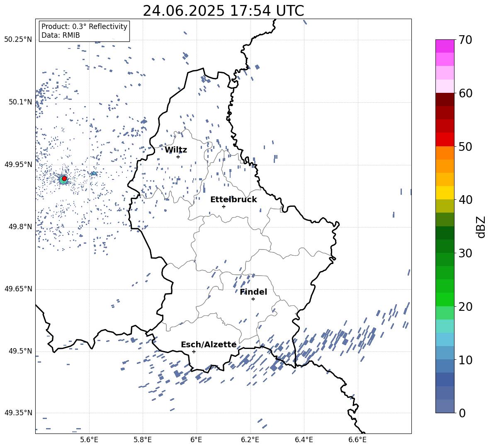Click the 60 colorbar tick label
491x448 pixels.
pyautogui.click(x=465, y=93)
